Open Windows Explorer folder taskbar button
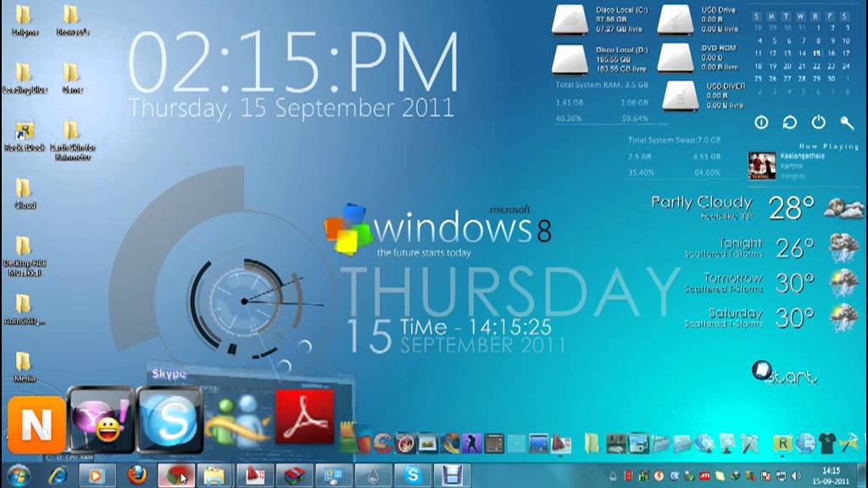 tap(214, 476)
